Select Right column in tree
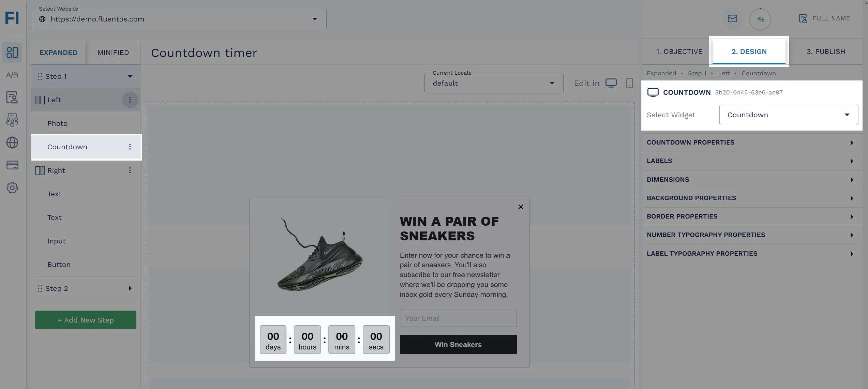Screen dimensions: 868x389 click(x=86, y=170)
